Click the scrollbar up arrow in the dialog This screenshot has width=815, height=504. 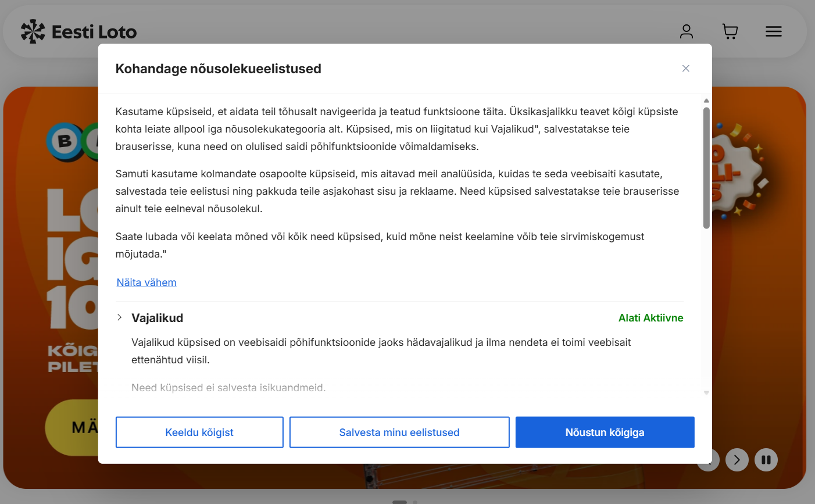[706, 101]
